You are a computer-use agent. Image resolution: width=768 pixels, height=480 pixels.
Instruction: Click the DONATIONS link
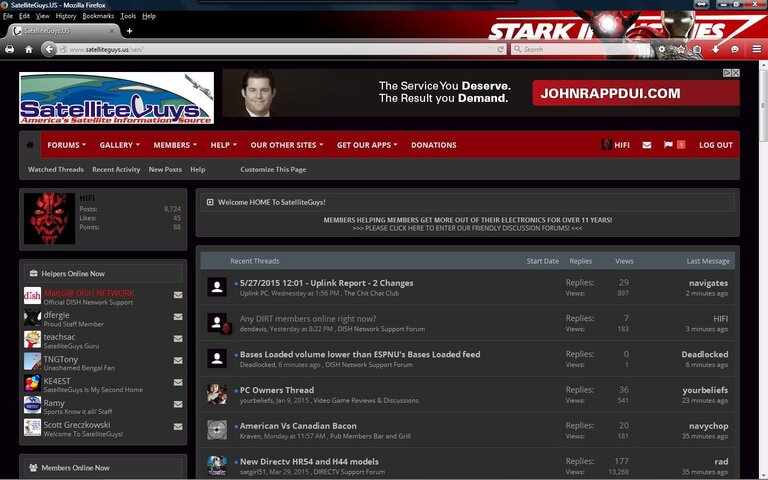coord(433,145)
